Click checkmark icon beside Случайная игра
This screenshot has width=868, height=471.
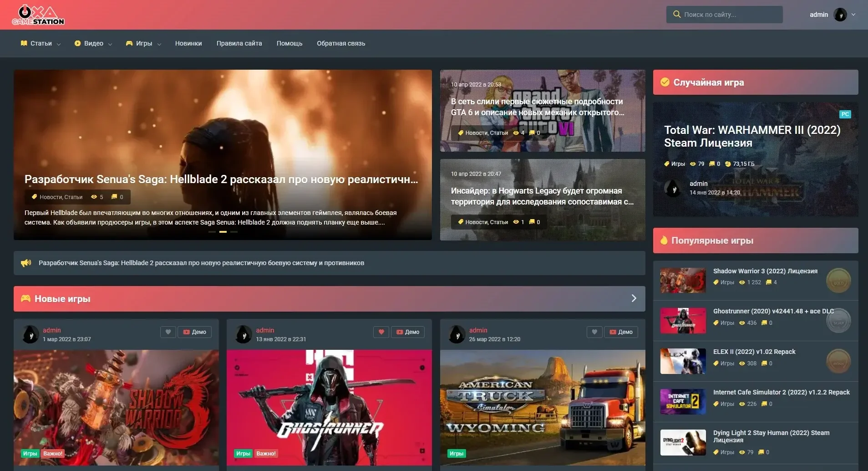(x=665, y=82)
